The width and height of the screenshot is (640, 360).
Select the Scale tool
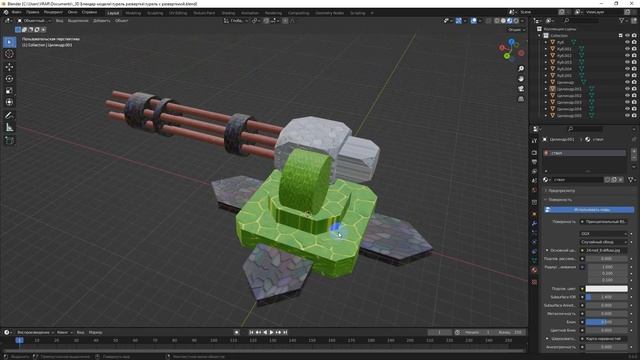click(9, 90)
